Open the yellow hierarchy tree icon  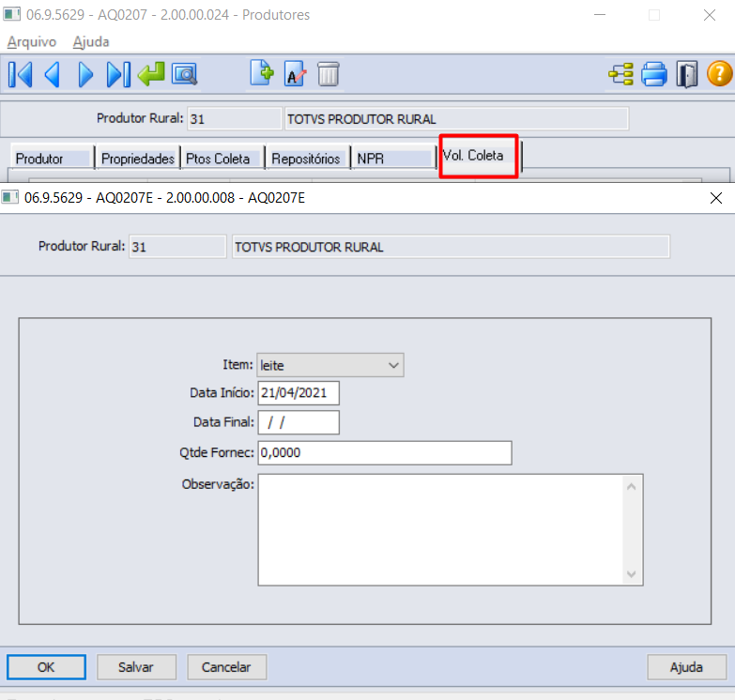point(621,74)
